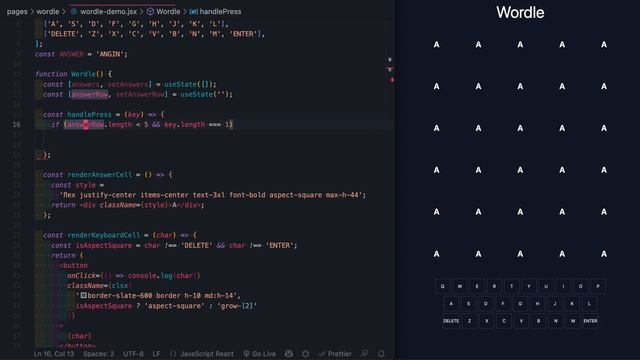Click the N key on Wordle keyboard

(x=556, y=321)
